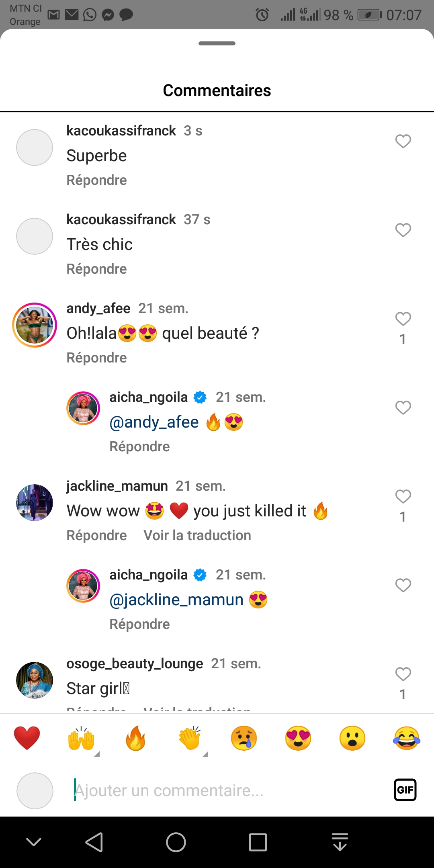Tap Android back navigation button
434x868 pixels.
94,842
